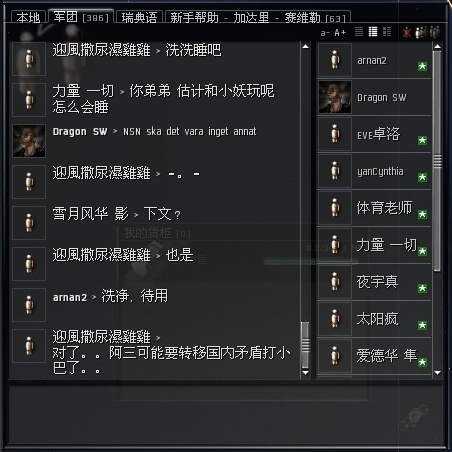
Task: Switch to the 瑞典语 channel tab
Action: 139,17
